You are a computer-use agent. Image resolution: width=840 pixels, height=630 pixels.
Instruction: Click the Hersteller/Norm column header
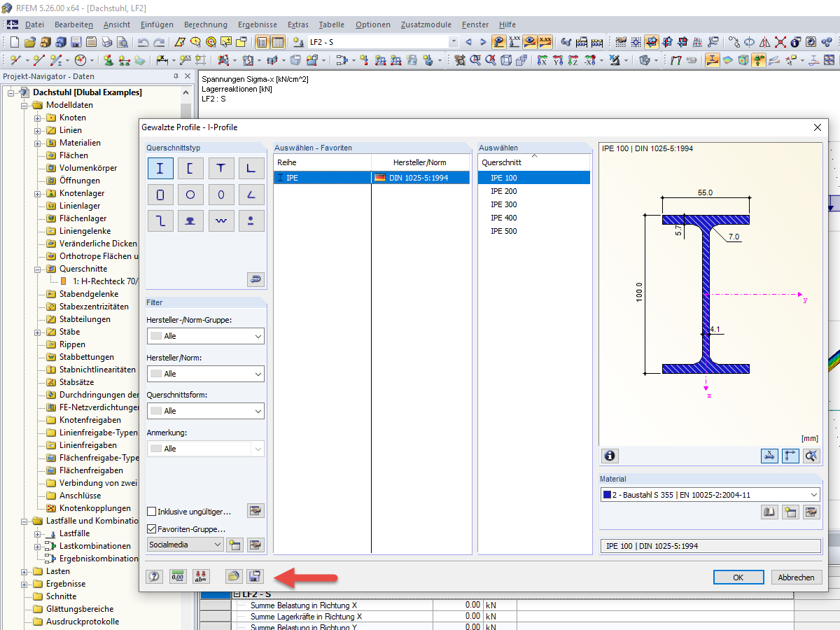pos(420,162)
